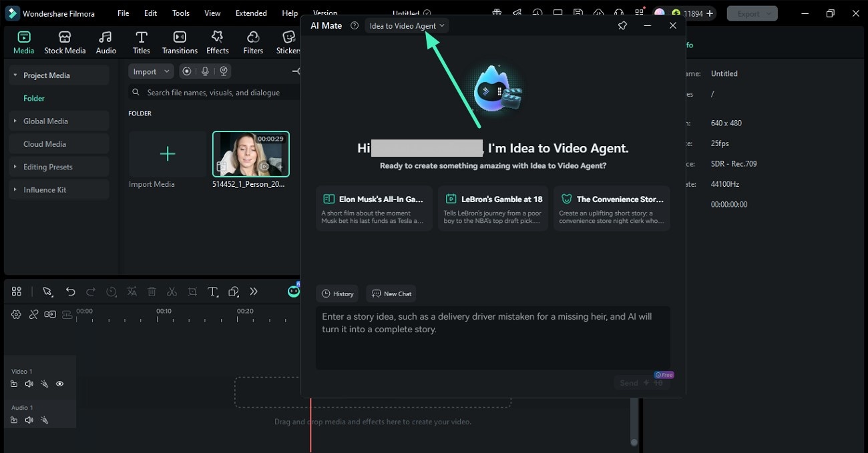Click the plus next to 11894 credits
868x453 pixels.
[x=710, y=13]
